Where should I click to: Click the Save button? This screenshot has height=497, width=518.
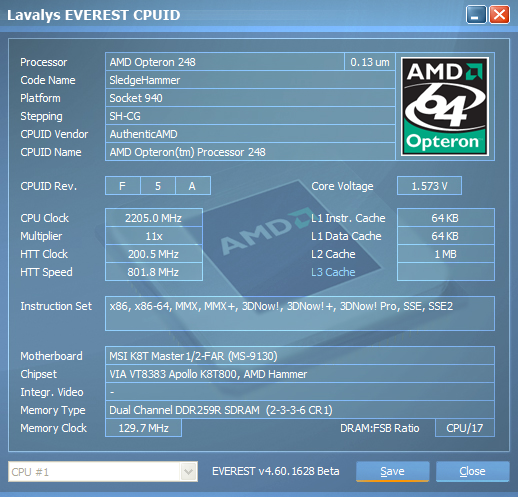click(x=392, y=471)
